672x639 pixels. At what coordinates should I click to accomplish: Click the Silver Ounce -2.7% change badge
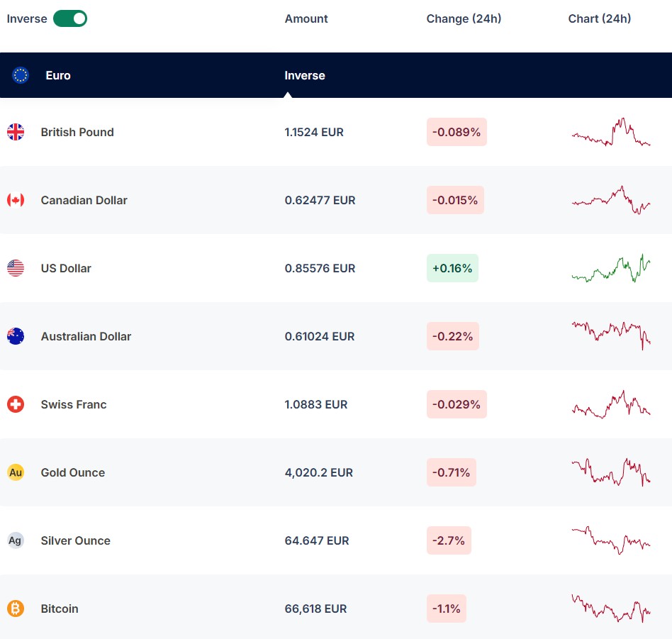pos(449,540)
